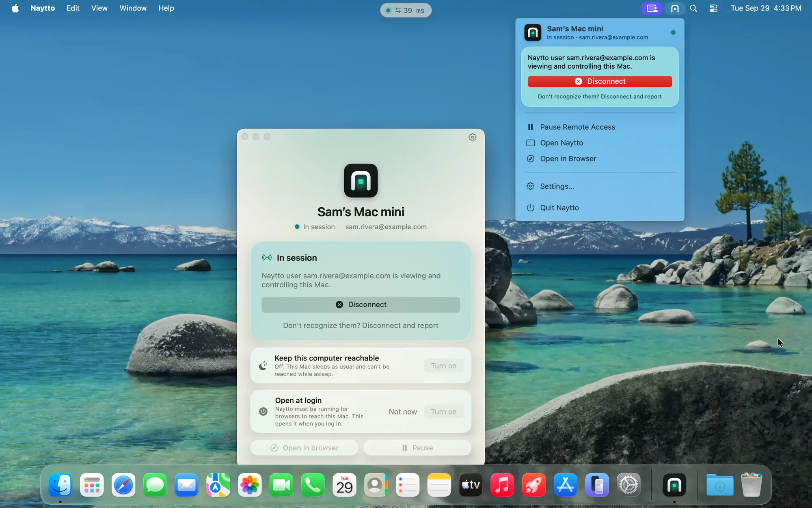Open Contacts from the dock
This screenshot has height=508, width=812.
tap(376, 485)
